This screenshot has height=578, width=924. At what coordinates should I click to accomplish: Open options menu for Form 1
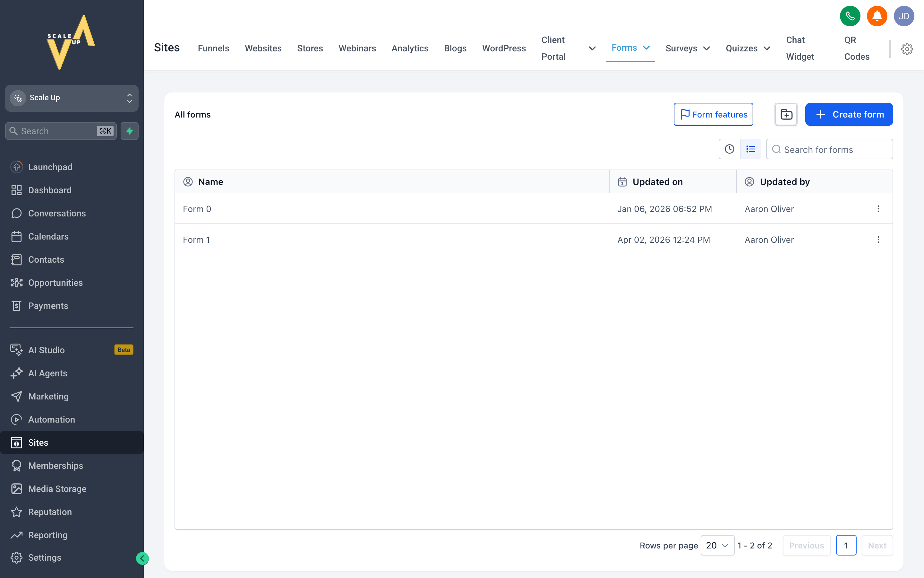coord(878,240)
